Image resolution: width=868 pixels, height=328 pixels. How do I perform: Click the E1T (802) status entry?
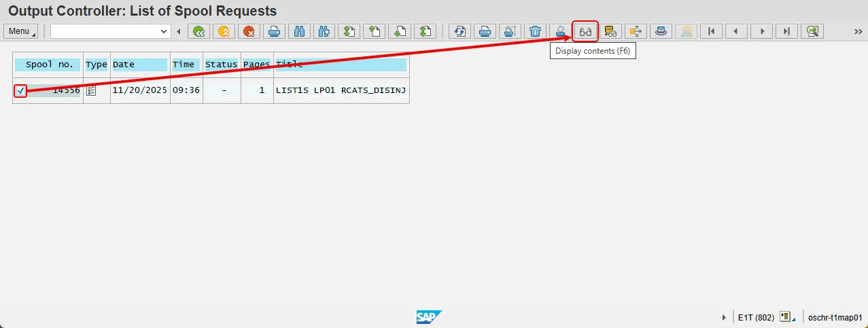click(756, 317)
